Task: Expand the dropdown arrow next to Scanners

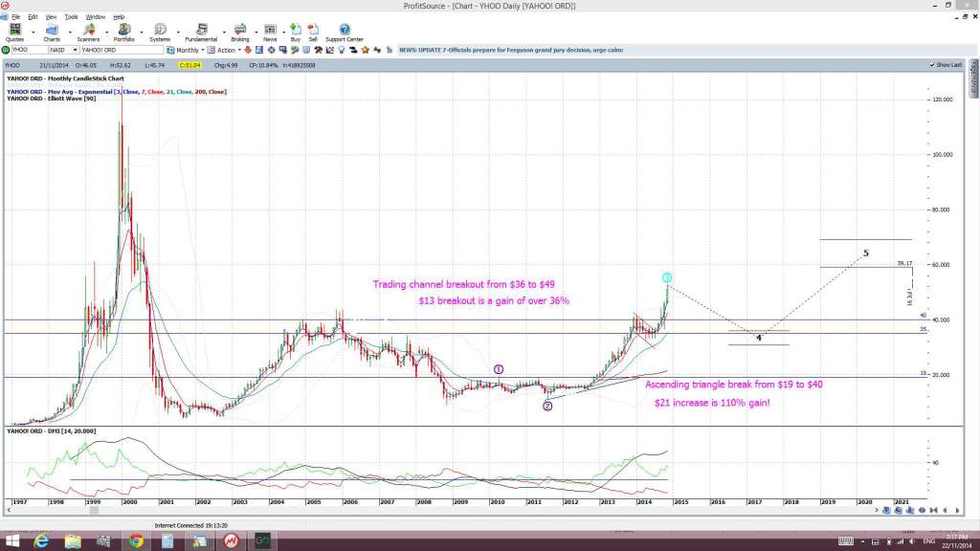Action: coord(106,32)
